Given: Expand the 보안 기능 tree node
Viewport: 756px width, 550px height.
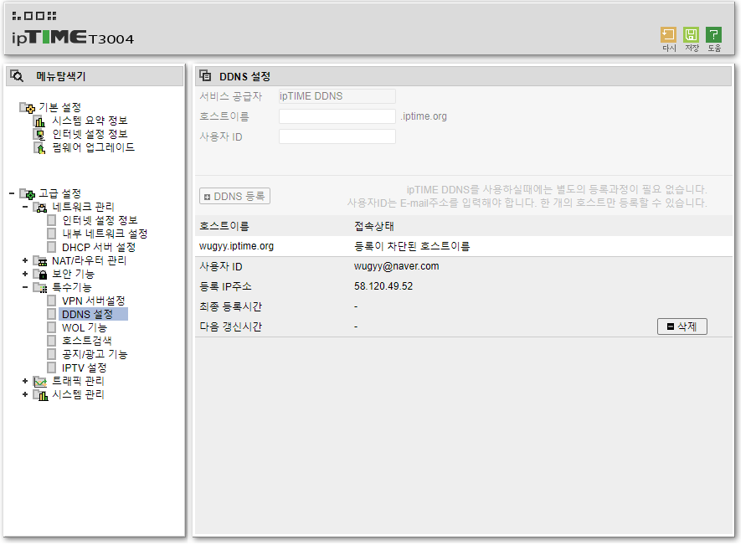Looking at the screenshot, I should coord(25,274).
